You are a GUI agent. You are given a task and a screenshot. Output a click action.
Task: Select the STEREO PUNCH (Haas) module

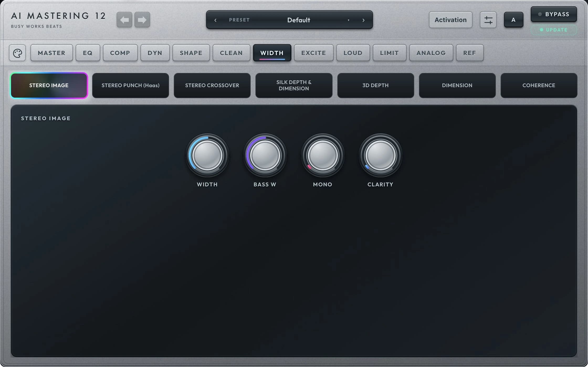pos(130,85)
